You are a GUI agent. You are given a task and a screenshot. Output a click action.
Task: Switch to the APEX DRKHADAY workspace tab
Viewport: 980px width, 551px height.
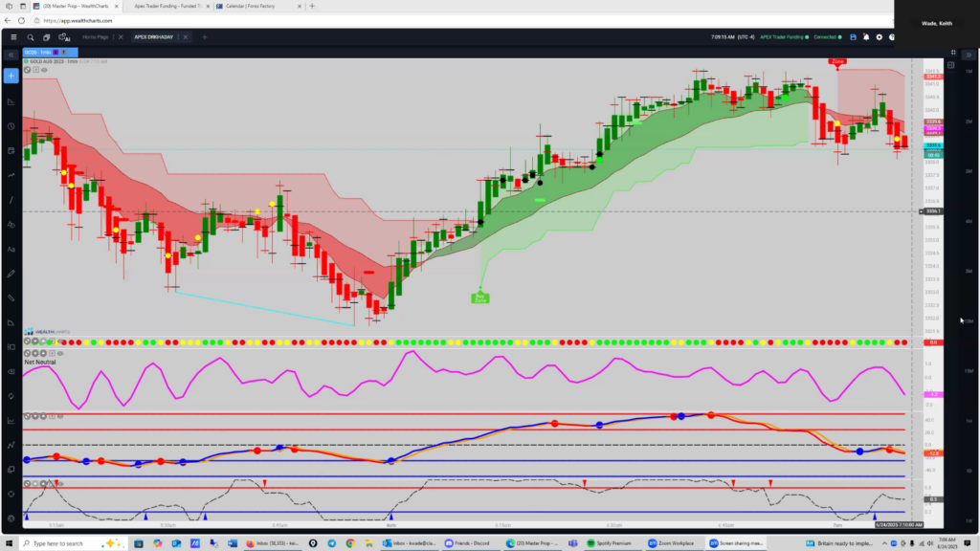click(x=154, y=37)
